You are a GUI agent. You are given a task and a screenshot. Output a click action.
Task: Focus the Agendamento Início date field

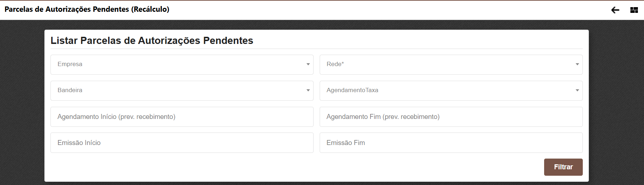(x=182, y=117)
